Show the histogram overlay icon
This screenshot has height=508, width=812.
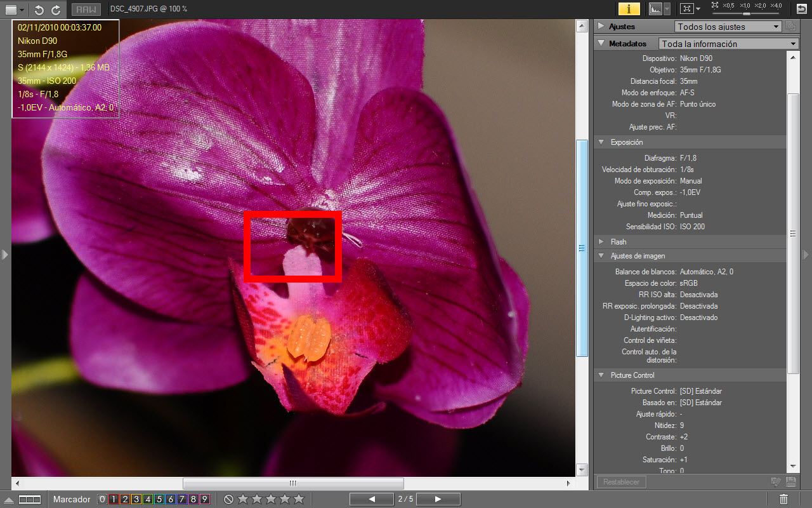coord(655,9)
